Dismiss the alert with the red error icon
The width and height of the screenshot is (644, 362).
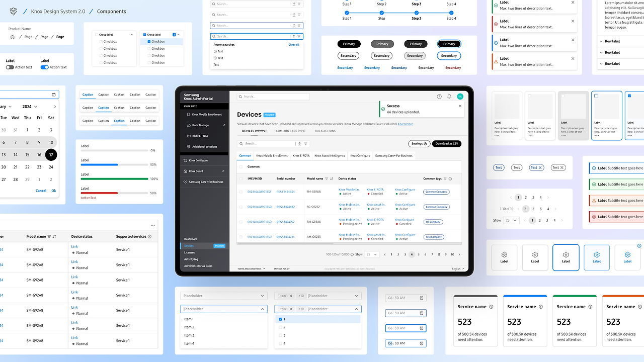coord(573,21)
